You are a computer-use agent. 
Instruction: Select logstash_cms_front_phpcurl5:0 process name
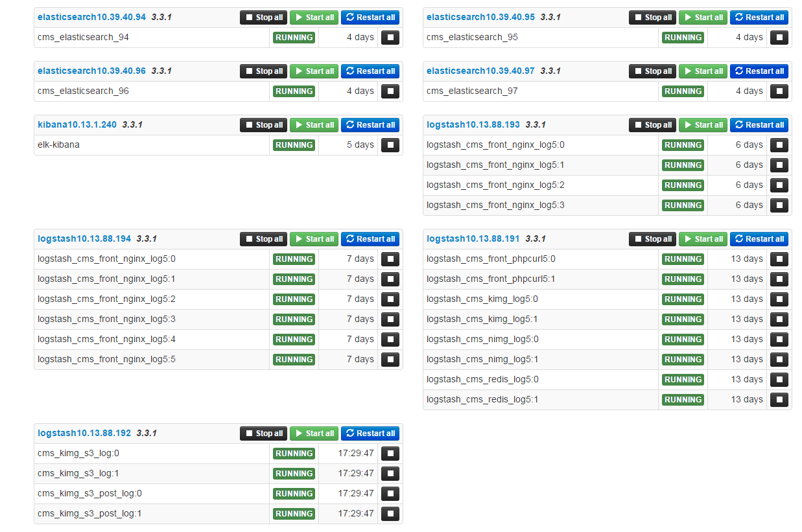pyautogui.click(x=491, y=259)
